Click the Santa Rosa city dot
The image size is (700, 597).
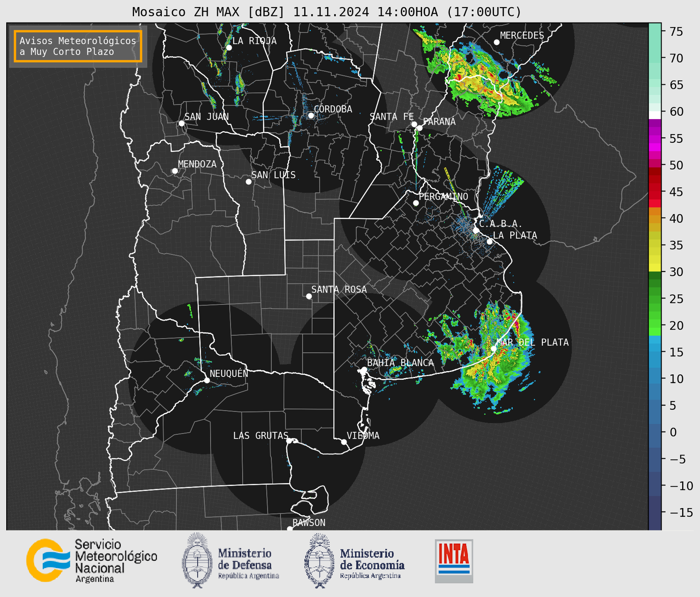pyautogui.click(x=309, y=296)
